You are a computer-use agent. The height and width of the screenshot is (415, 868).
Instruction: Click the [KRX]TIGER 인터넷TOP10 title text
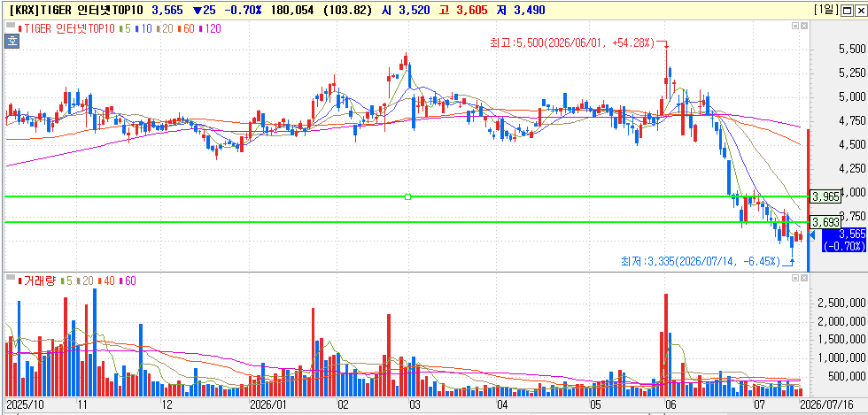78,10
